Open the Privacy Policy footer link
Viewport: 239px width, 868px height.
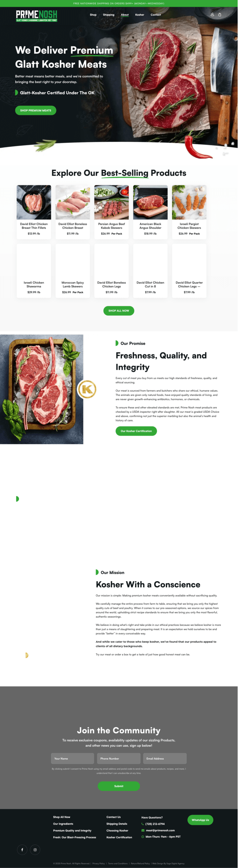(99, 864)
